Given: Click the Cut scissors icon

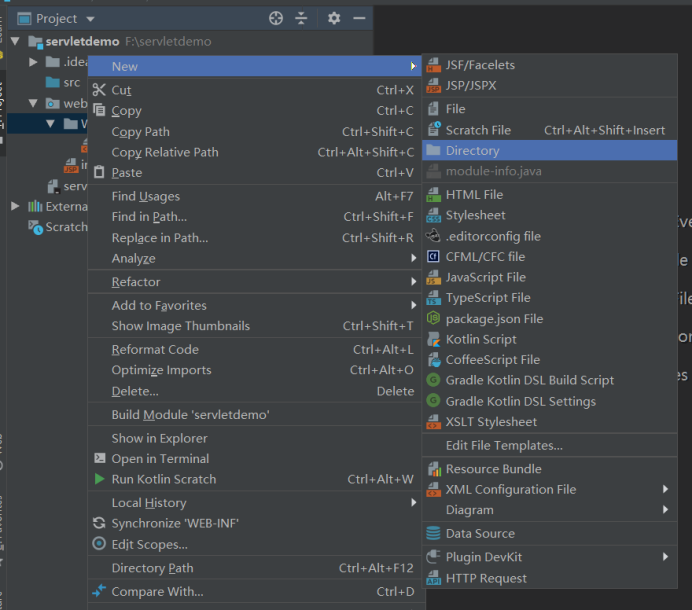Looking at the screenshot, I should point(99,90).
